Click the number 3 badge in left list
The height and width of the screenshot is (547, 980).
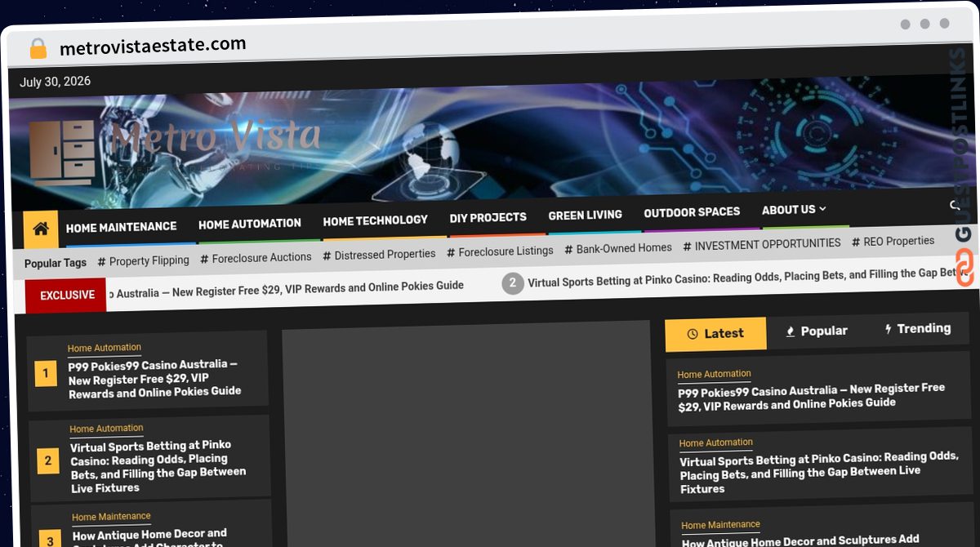pos(50,540)
